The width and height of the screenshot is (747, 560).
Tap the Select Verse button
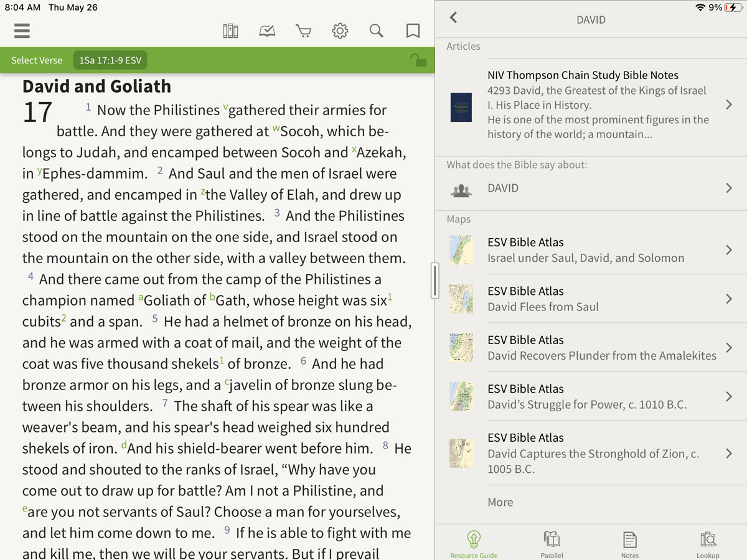tap(37, 60)
